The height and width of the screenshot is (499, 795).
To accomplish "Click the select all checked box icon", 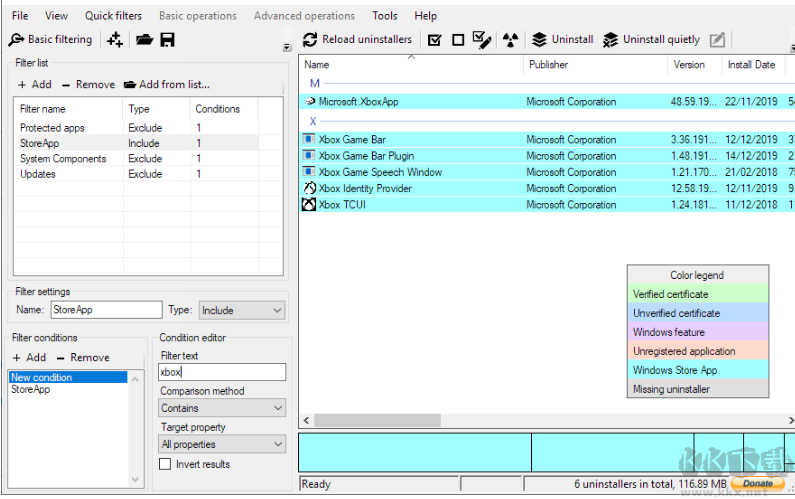I will [x=434, y=40].
